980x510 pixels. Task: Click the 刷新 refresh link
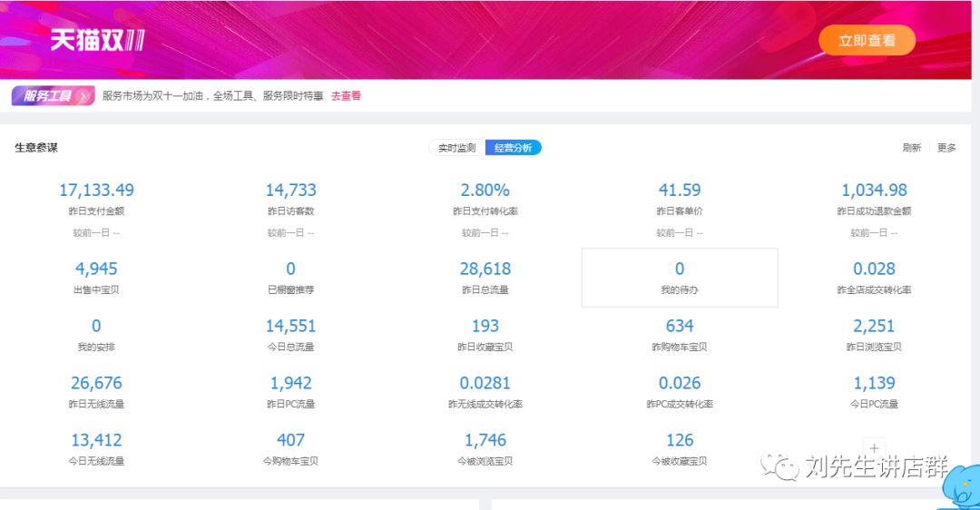(x=911, y=148)
